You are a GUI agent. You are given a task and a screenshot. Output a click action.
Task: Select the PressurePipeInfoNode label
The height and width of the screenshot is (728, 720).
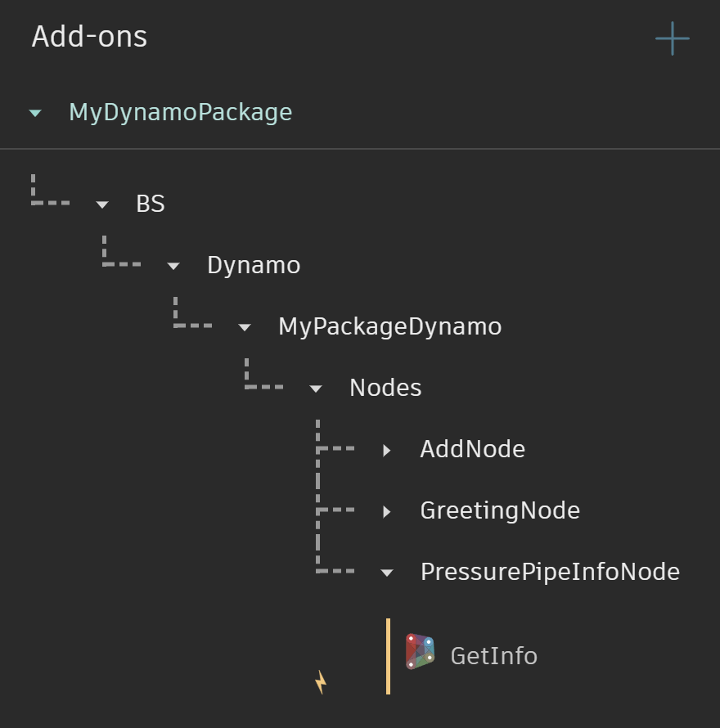(550, 572)
